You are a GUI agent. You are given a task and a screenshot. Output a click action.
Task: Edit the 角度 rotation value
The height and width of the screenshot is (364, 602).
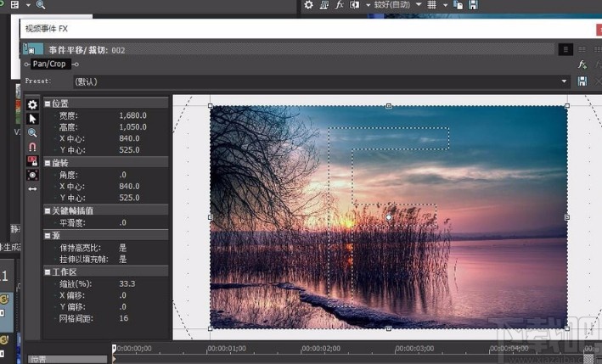[123, 175]
